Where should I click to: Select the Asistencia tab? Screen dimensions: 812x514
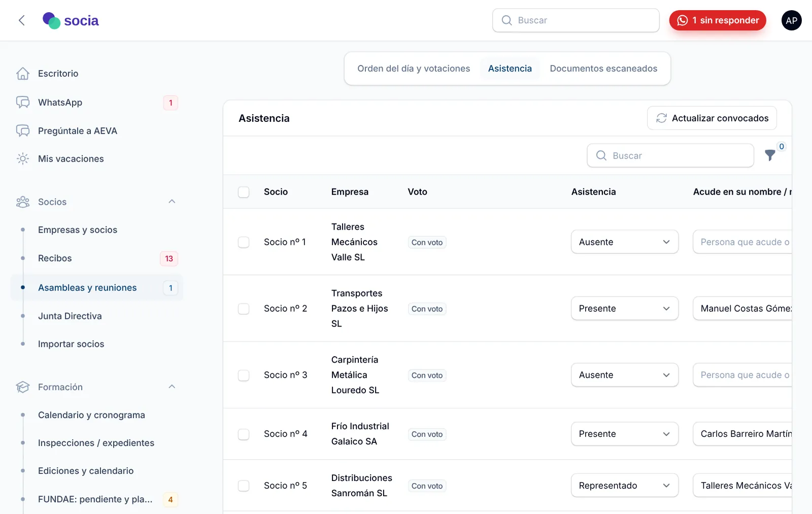(x=510, y=69)
